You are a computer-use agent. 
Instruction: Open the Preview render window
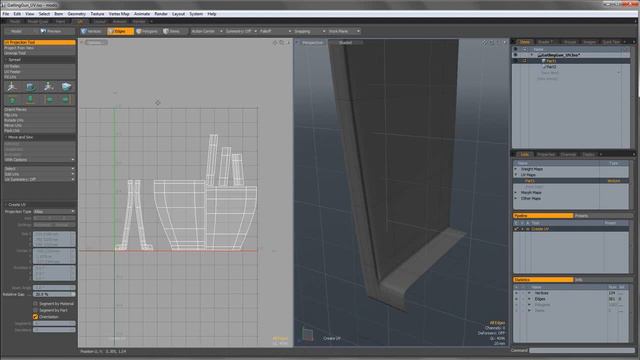point(51,31)
